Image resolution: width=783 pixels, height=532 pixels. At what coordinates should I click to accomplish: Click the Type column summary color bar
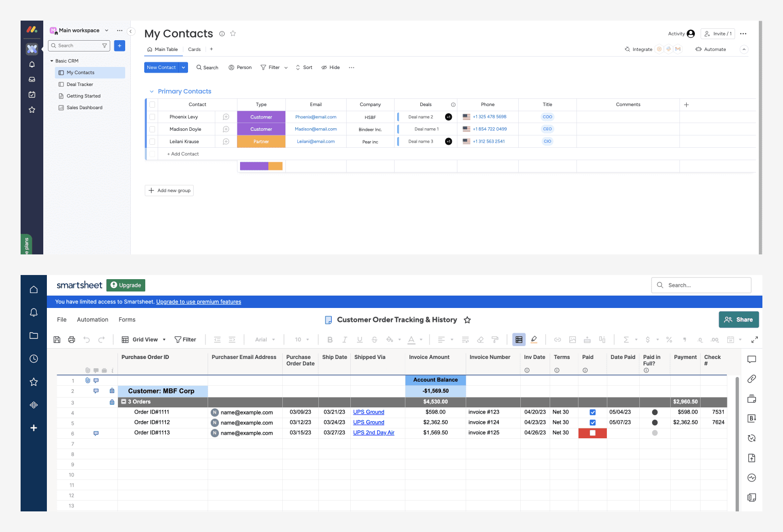[261, 166]
